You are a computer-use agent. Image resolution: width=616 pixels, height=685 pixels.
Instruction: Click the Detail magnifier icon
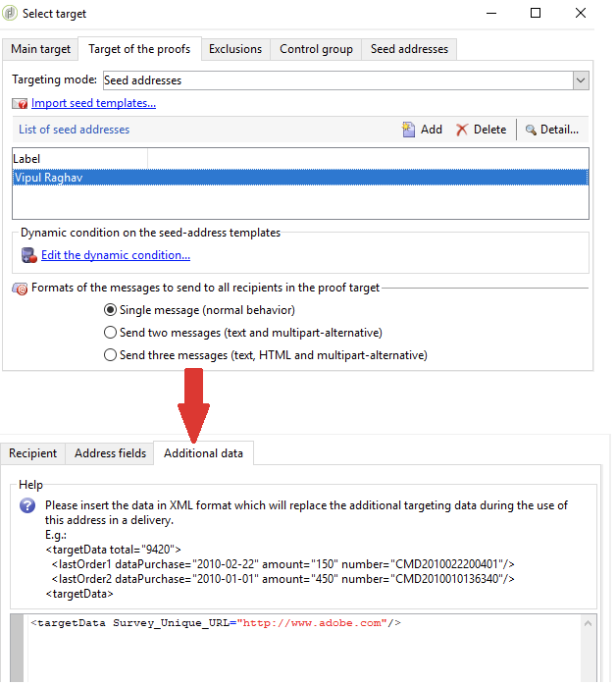point(531,130)
